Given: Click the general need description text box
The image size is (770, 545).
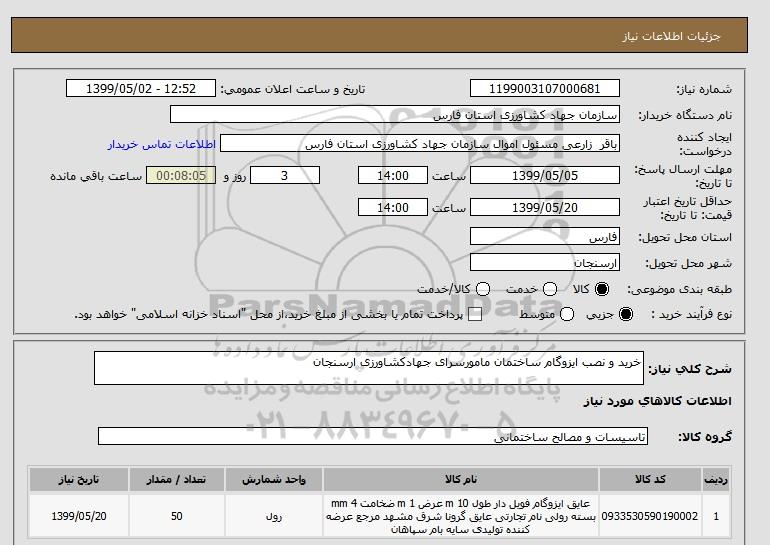Looking at the screenshot, I should 369,368.
